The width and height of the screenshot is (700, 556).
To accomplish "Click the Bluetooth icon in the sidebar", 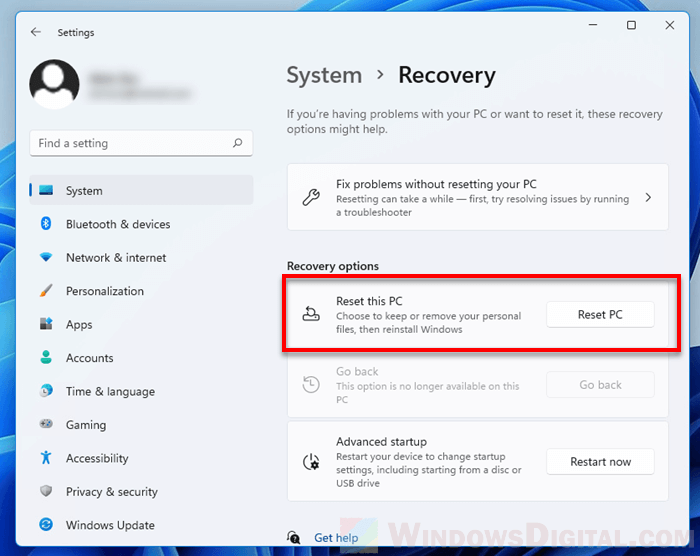I will click(x=46, y=223).
